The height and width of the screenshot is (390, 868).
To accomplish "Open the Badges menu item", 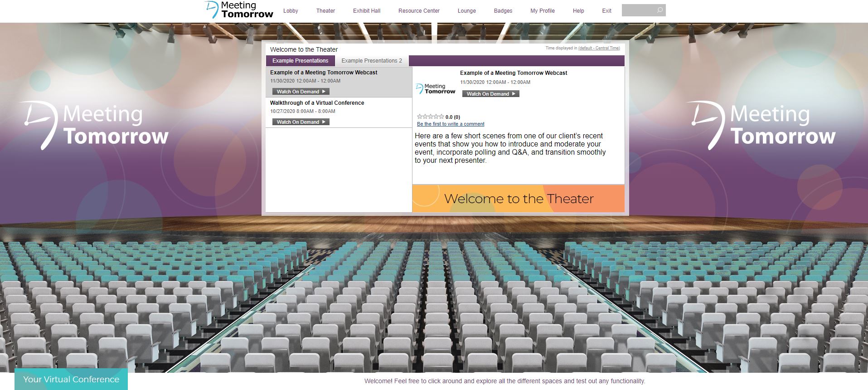I will (503, 11).
